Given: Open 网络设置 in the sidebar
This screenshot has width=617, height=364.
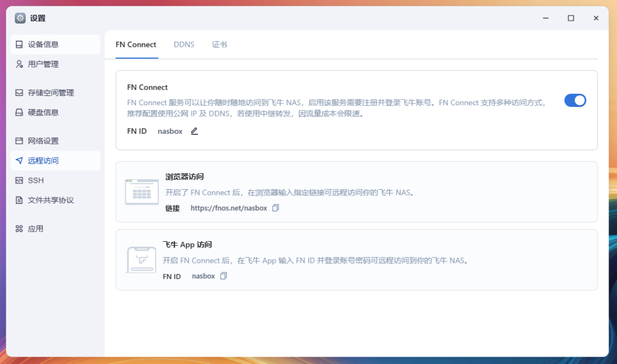Looking at the screenshot, I should (55, 141).
